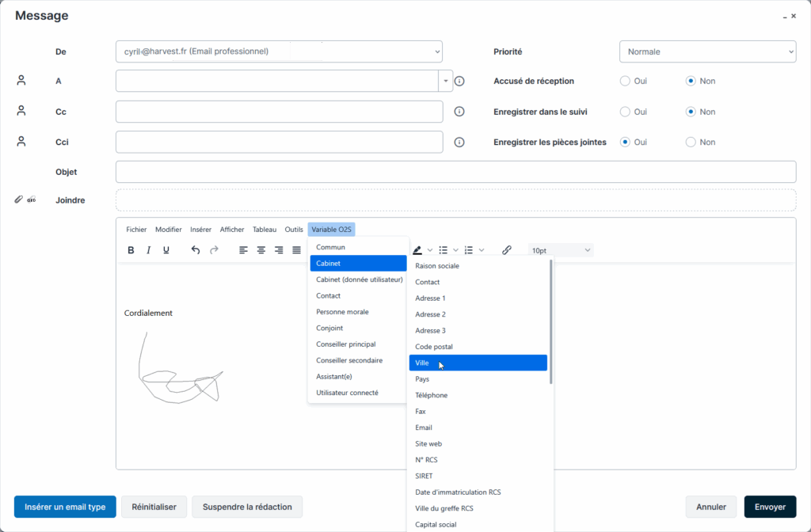Click the underline formatting icon
Screen dimensions: 811x532
point(166,250)
